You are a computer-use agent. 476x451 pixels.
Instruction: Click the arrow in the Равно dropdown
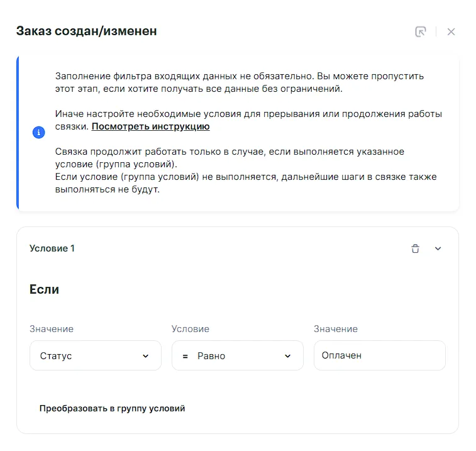tap(288, 356)
